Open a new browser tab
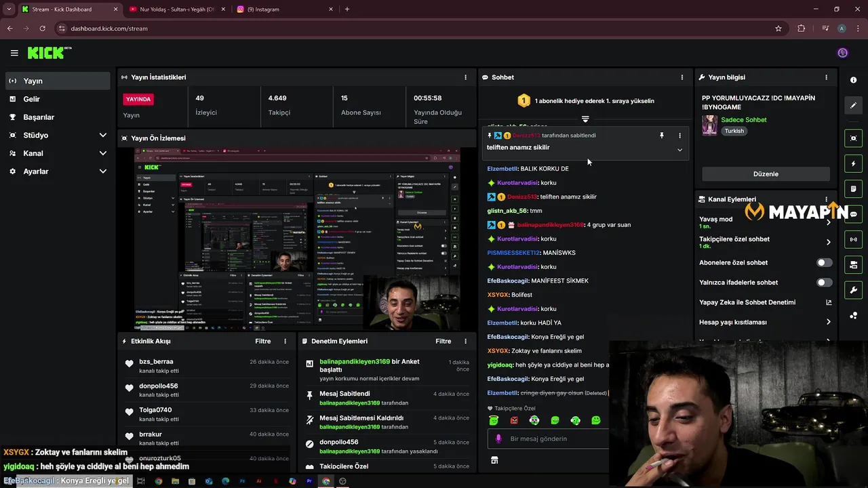This screenshot has width=868, height=488. [x=347, y=9]
